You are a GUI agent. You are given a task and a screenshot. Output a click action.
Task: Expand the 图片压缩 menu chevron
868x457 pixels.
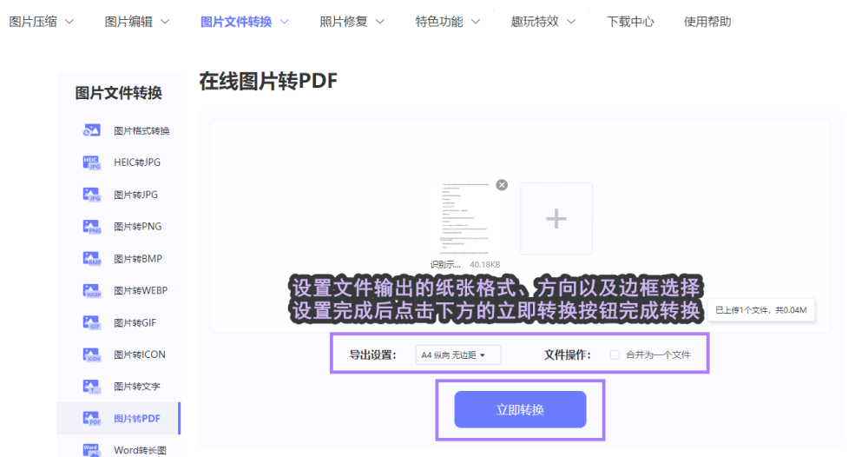pyautogui.click(x=69, y=22)
